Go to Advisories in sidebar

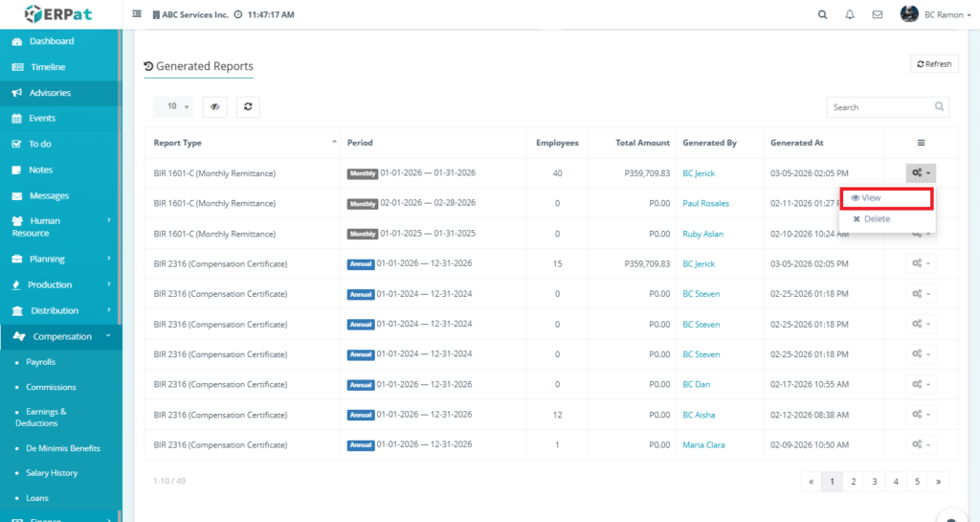coord(50,93)
